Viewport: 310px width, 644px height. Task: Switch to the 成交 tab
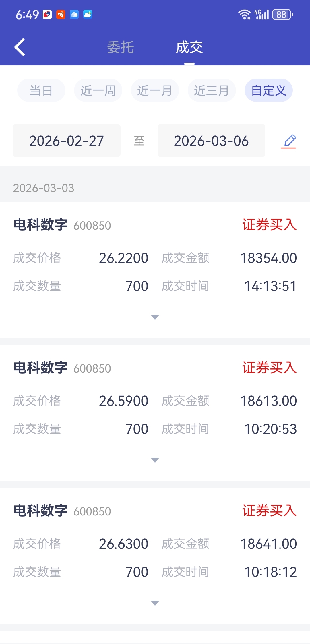click(189, 47)
